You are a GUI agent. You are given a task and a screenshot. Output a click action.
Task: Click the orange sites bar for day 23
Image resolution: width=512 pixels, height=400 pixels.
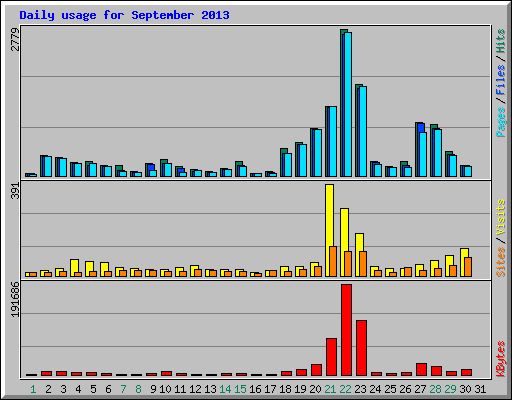[363, 264]
